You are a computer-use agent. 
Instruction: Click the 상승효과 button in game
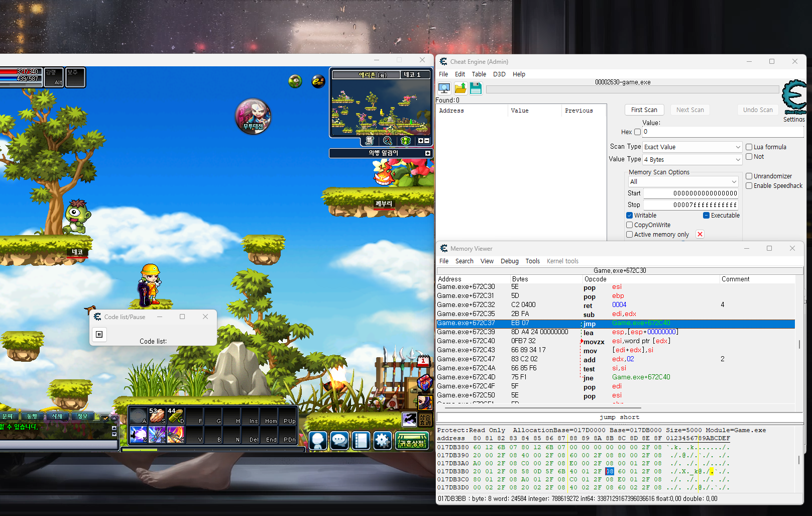(425, 419)
